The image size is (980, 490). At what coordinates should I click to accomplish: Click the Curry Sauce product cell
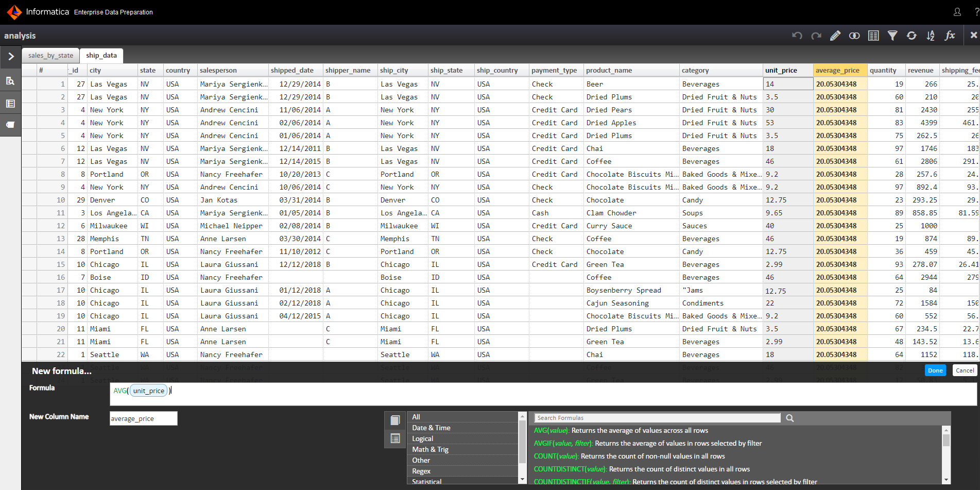[631, 226]
